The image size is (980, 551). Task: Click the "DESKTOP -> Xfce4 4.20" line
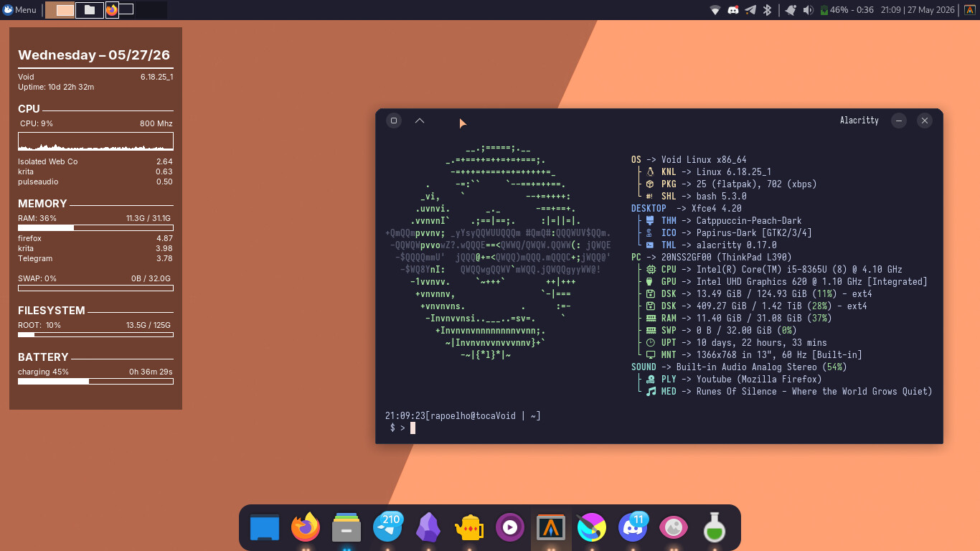[686, 209]
